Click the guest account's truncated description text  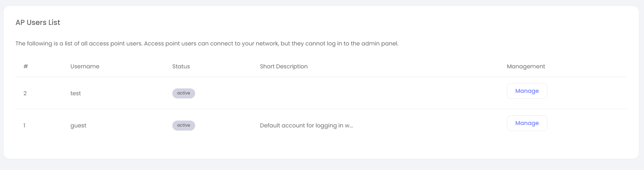pyautogui.click(x=306, y=125)
